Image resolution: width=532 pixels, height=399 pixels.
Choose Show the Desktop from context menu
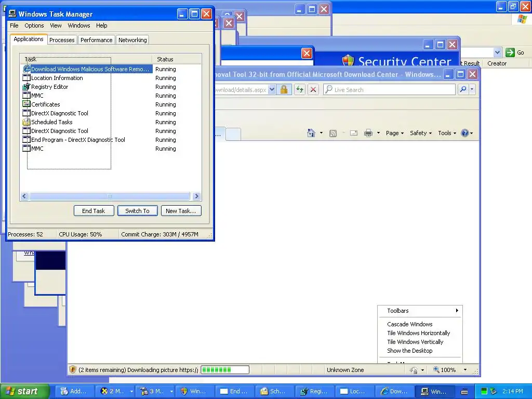point(420,351)
